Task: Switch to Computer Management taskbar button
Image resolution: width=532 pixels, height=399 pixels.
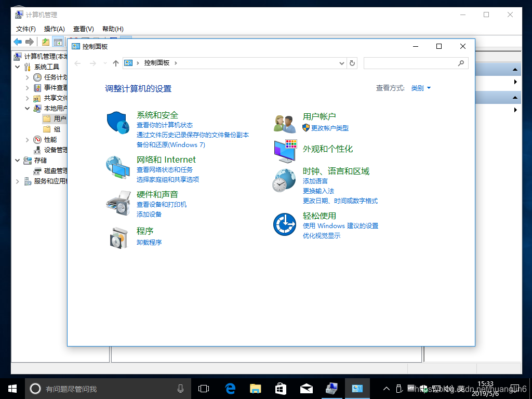Action: tap(331, 389)
